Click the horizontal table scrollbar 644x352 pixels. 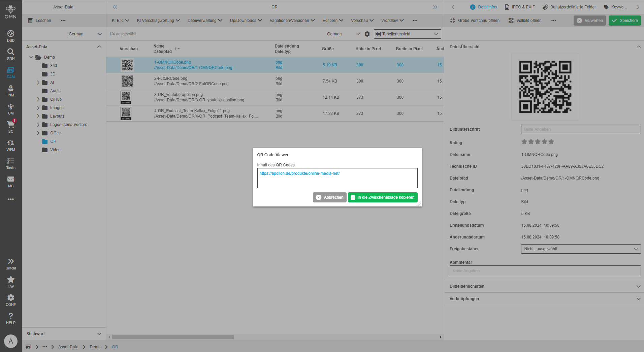(x=173, y=337)
